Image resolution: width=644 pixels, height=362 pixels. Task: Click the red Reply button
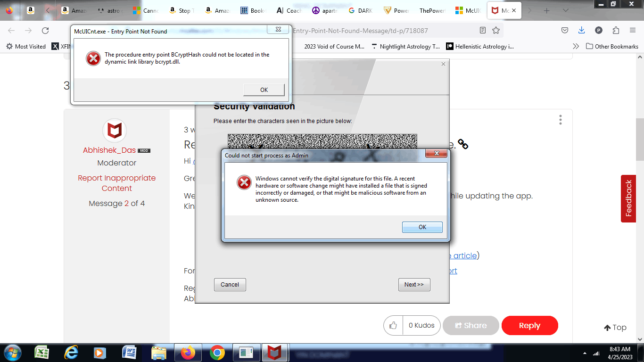(x=529, y=325)
